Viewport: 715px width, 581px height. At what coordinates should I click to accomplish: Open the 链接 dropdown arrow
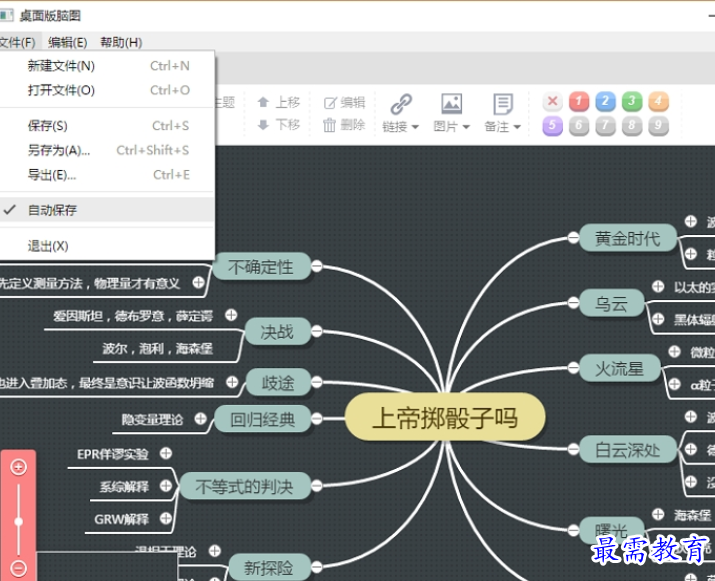click(x=415, y=127)
